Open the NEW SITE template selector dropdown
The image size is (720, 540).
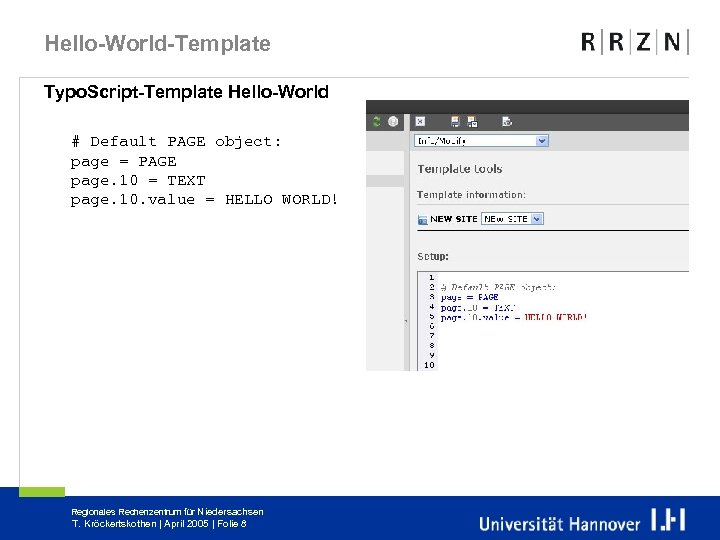(x=512, y=219)
